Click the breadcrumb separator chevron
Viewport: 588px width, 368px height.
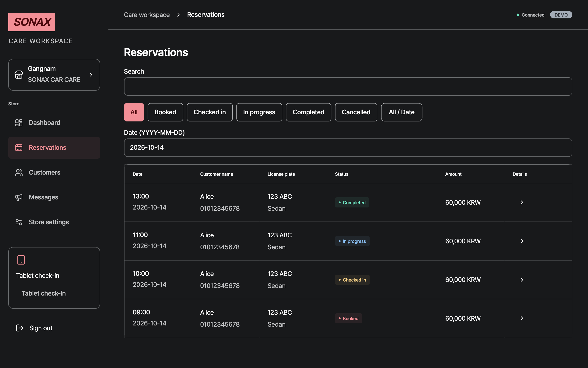pyautogui.click(x=178, y=15)
